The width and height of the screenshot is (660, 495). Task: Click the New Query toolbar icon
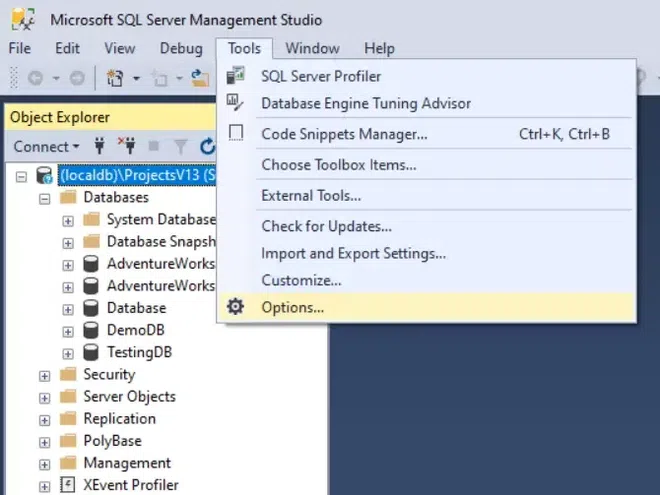click(x=115, y=77)
